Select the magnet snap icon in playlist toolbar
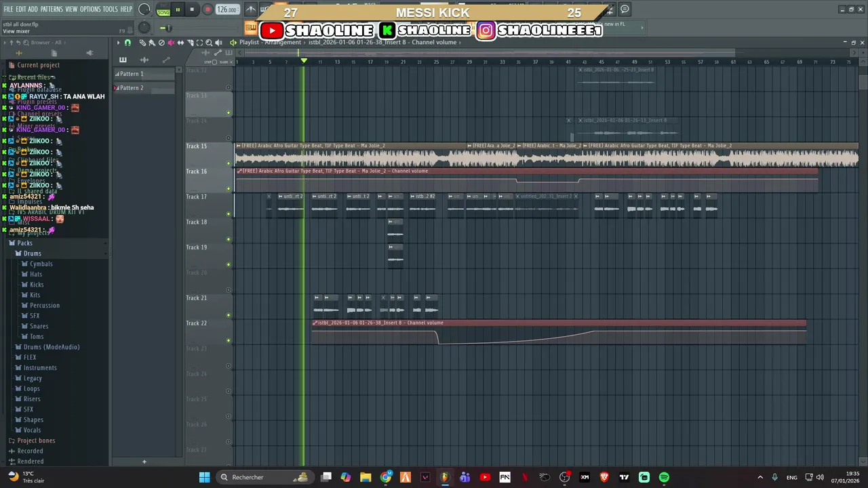The width and height of the screenshot is (868, 488). pyautogui.click(x=127, y=42)
